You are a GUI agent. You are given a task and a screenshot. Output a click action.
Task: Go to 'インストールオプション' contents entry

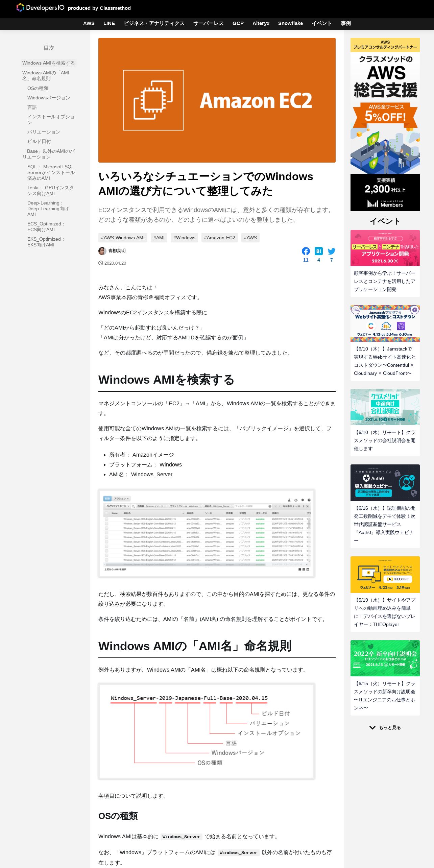click(x=51, y=119)
